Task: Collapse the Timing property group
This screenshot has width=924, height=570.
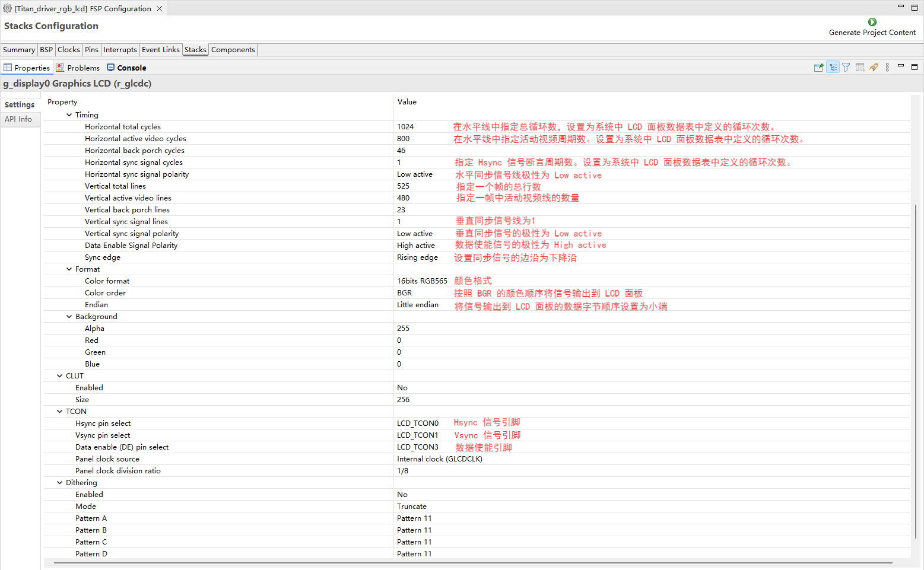Action: tap(69, 115)
